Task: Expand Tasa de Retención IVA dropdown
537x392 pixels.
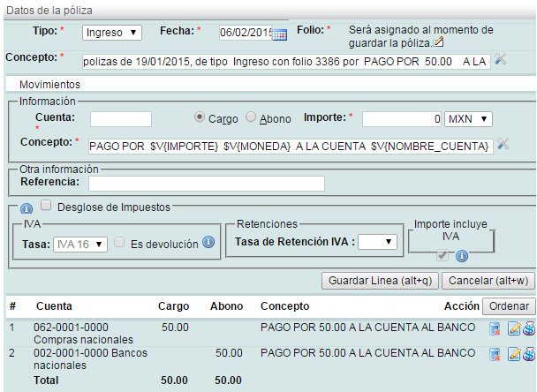Action: pyautogui.click(x=377, y=241)
